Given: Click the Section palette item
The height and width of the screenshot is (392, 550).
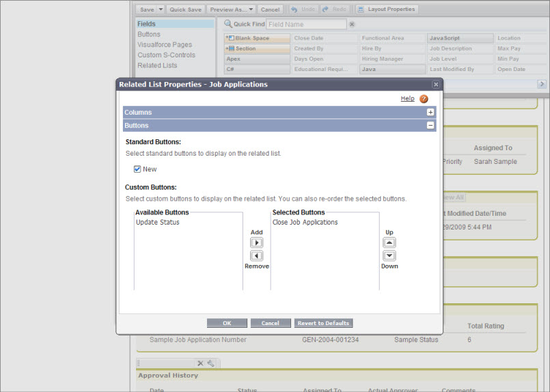Looking at the screenshot, I should 257,48.
